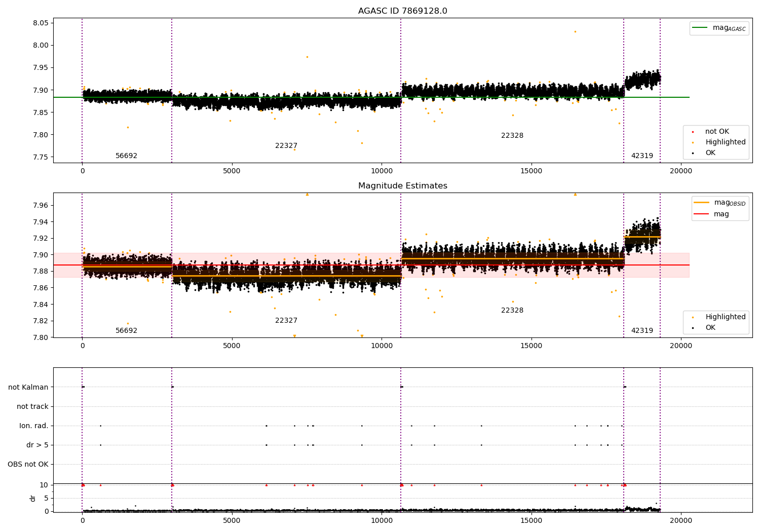Click y-axis tick 7.85 in top plot
This screenshot has height=532, width=760.
point(41,112)
